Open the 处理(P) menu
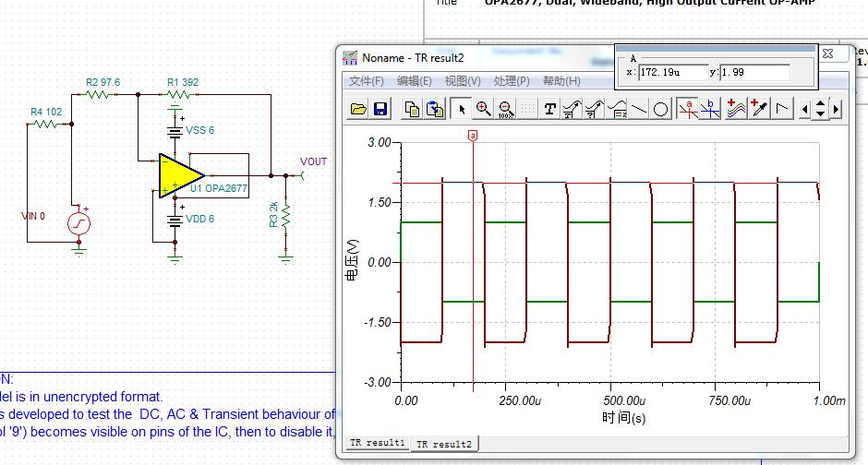The height and width of the screenshot is (465, 868). pos(512,81)
